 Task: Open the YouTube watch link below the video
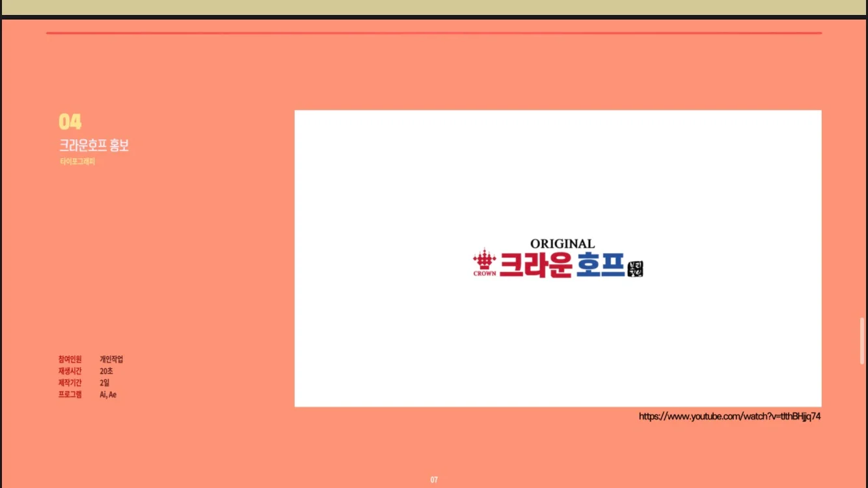click(729, 416)
